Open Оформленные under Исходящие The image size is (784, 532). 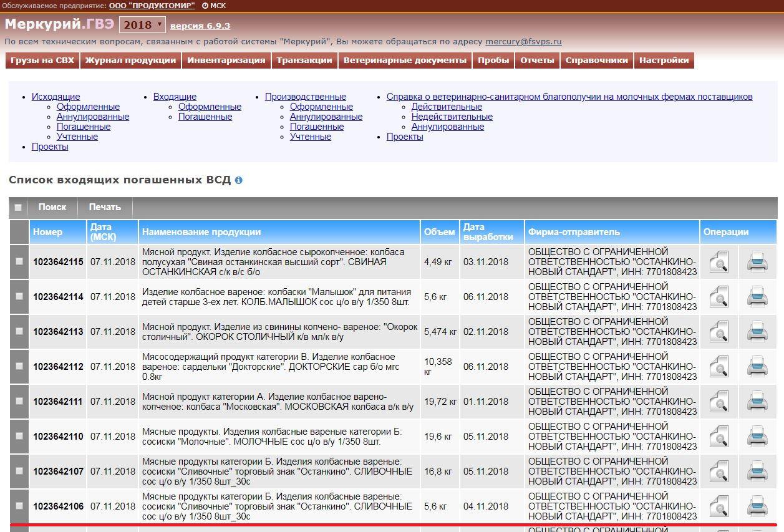pos(88,107)
